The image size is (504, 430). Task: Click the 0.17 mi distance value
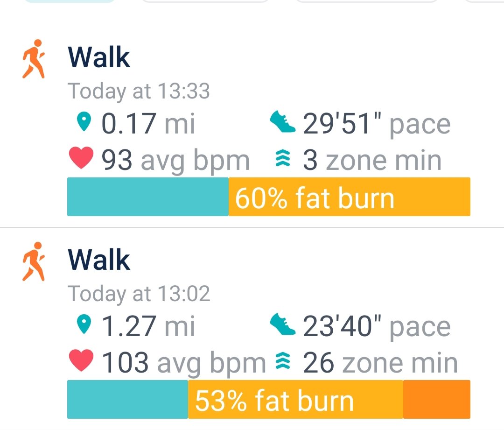[x=148, y=124]
